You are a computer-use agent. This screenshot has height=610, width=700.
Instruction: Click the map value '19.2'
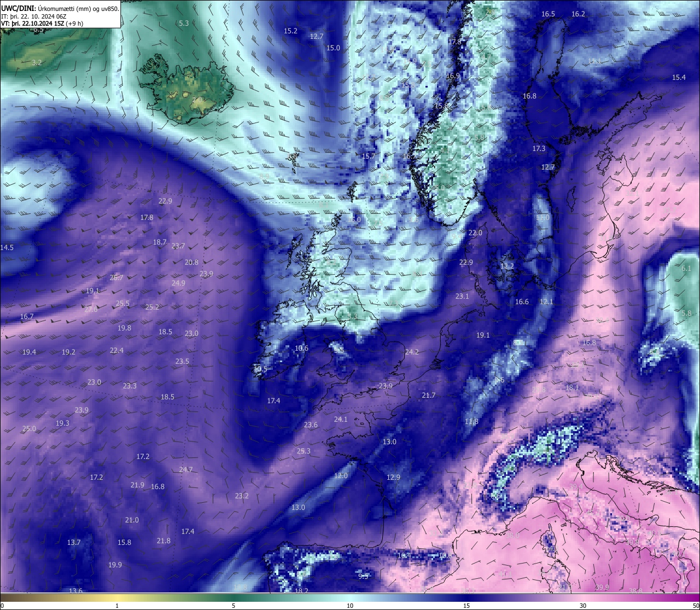68,352
